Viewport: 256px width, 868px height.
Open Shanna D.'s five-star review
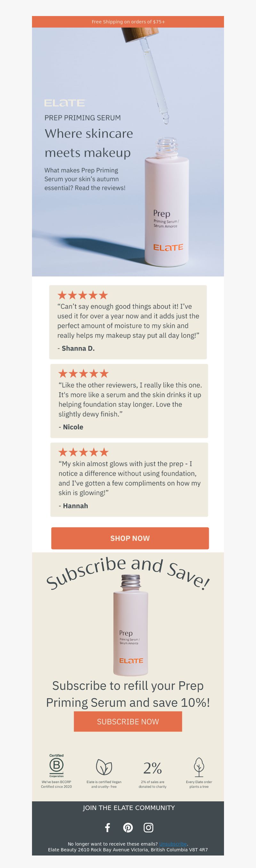click(x=128, y=322)
